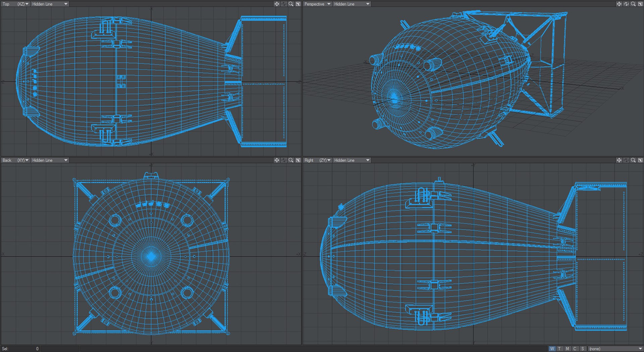Open the (none) vertex map dropdown
The width and height of the screenshot is (644, 352).
click(x=615, y=349)
